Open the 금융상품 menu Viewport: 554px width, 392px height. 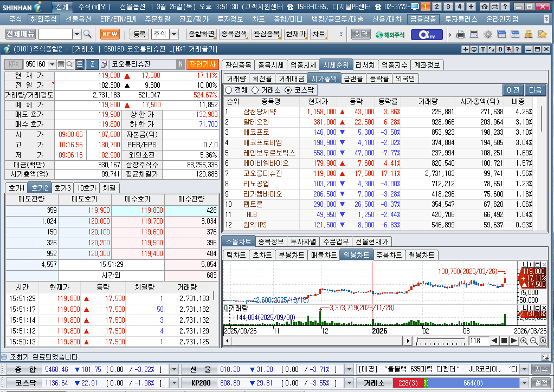coord(423,19)
